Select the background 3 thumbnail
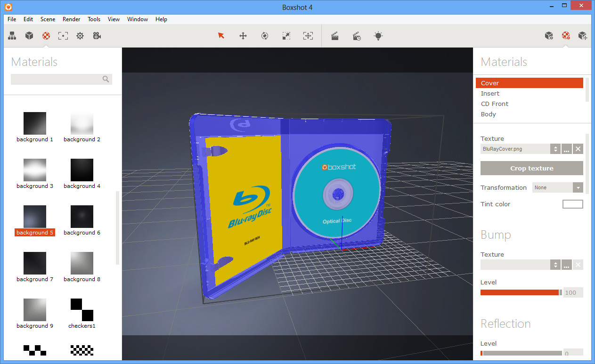The width and height of the screenshot is (595, 364). 35,170
